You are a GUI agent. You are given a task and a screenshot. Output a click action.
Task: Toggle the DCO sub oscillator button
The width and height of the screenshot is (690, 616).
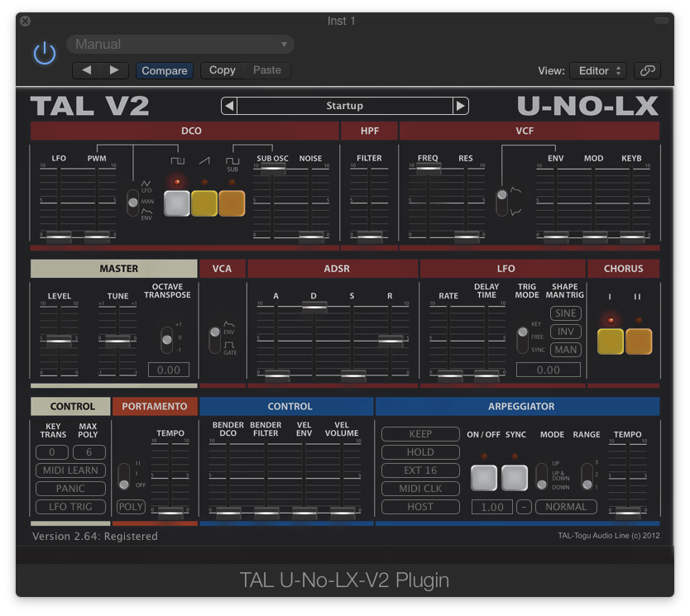coord(232,203)
